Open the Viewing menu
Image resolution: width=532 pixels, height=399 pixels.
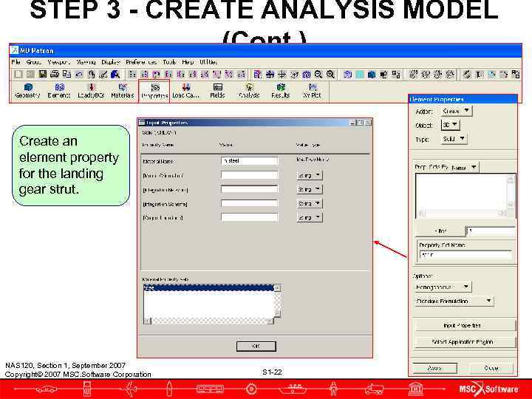[86, 62]
